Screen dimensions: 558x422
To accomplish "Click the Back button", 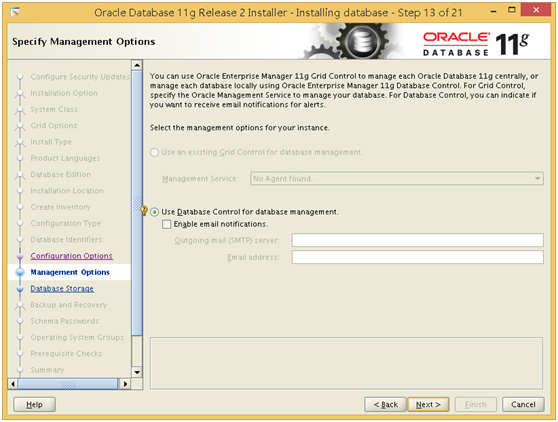I will (x=385, y=405).
